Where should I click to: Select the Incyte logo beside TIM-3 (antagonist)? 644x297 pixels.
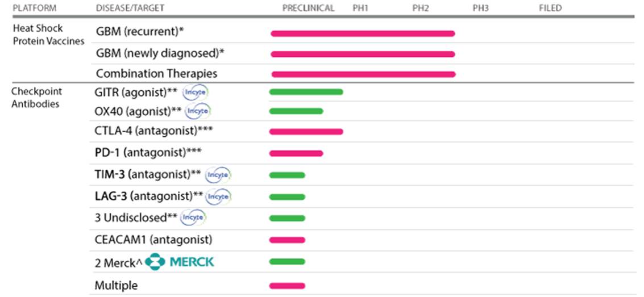[218, 175]
